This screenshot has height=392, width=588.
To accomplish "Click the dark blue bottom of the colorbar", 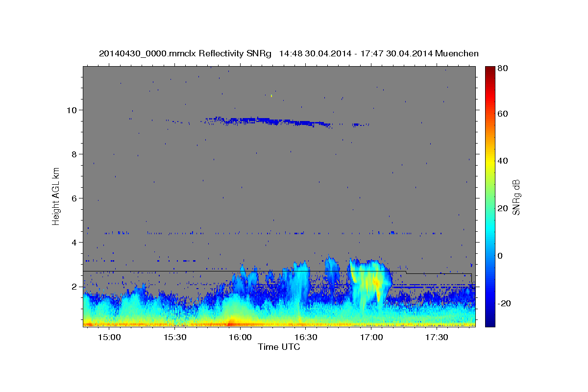I will tap(490, 321).
